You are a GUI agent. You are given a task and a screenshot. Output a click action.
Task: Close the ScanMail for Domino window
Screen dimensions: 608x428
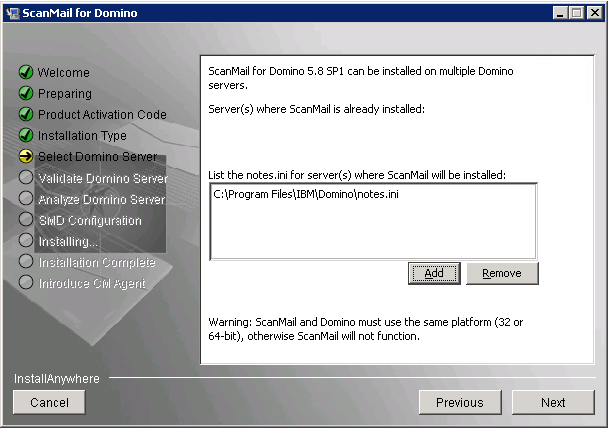coord(595,13)
